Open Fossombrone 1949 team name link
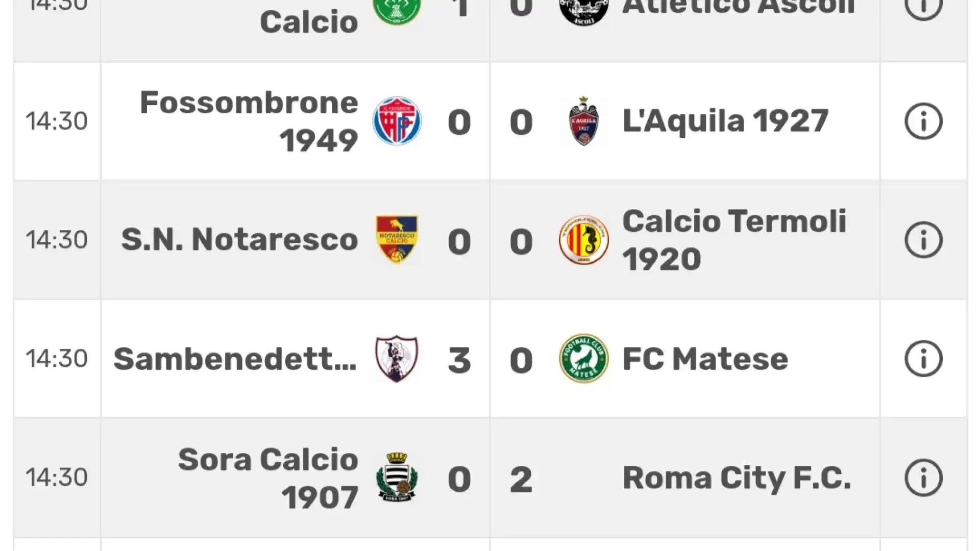 249,121
